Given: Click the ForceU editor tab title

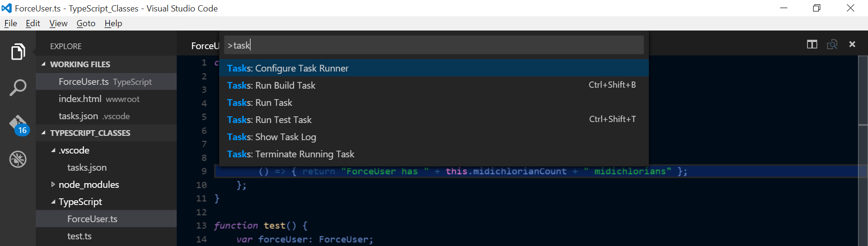Looking at the screenshot, I should coord(205,46).
